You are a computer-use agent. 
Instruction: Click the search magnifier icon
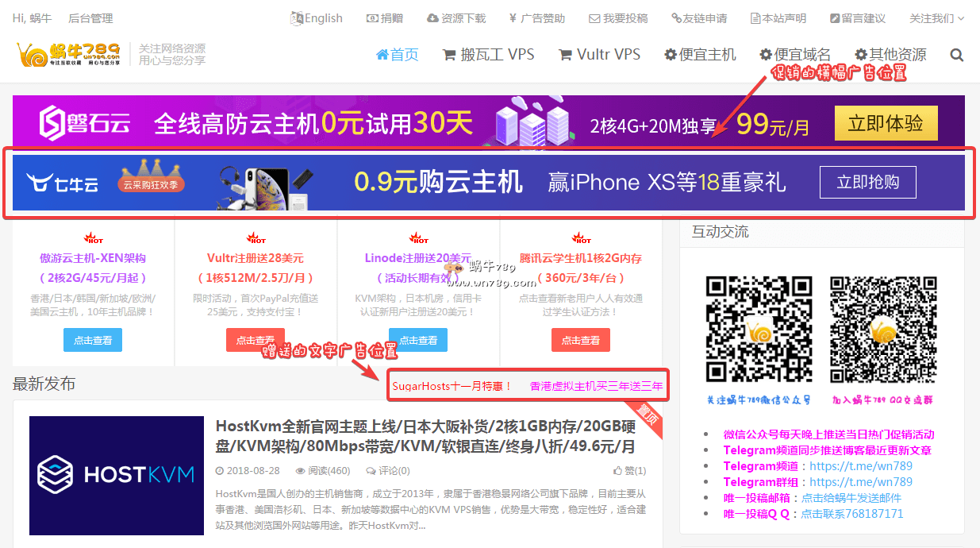point(956,55)
